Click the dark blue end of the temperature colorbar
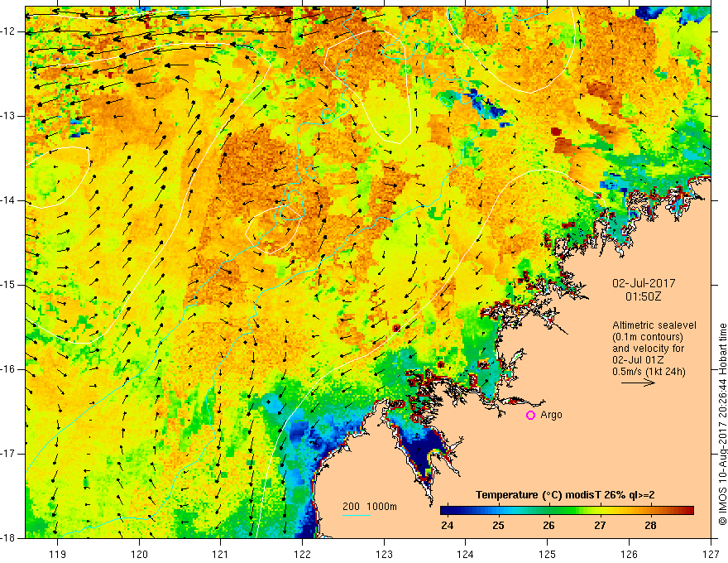This screenshot has height=563, width=728. (447, 509)
